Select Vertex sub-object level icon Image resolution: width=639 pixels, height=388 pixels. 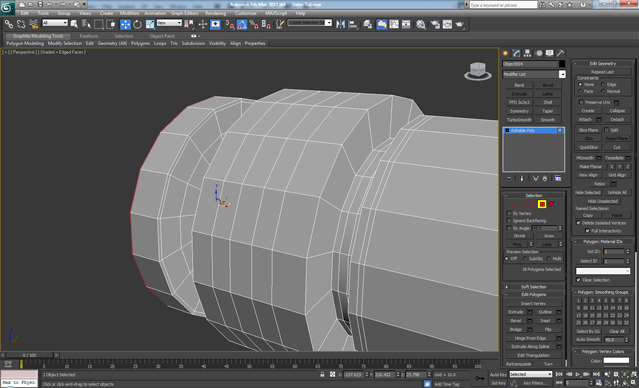pyautogui.click(x=515, y=204)
